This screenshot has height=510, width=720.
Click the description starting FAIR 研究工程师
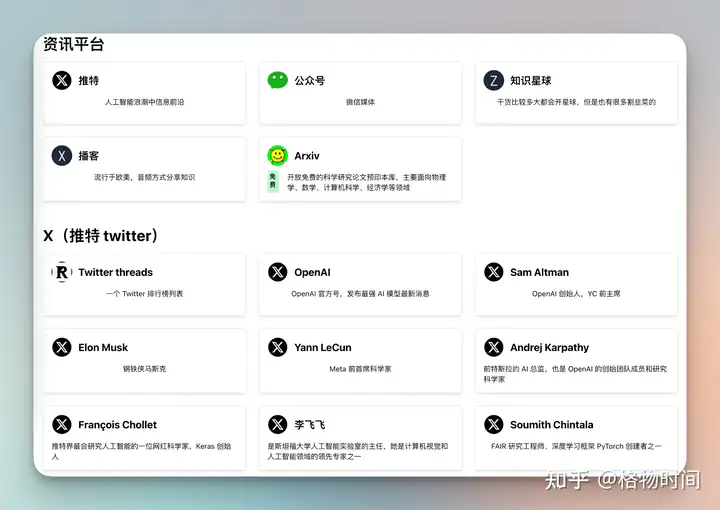[576, 446]
